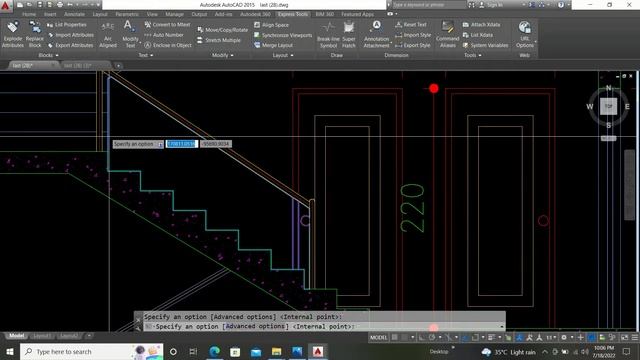Select the Modify Text tool
This screenshot has height=360, width=640.
pyautogui.click(x=130, y=35)
